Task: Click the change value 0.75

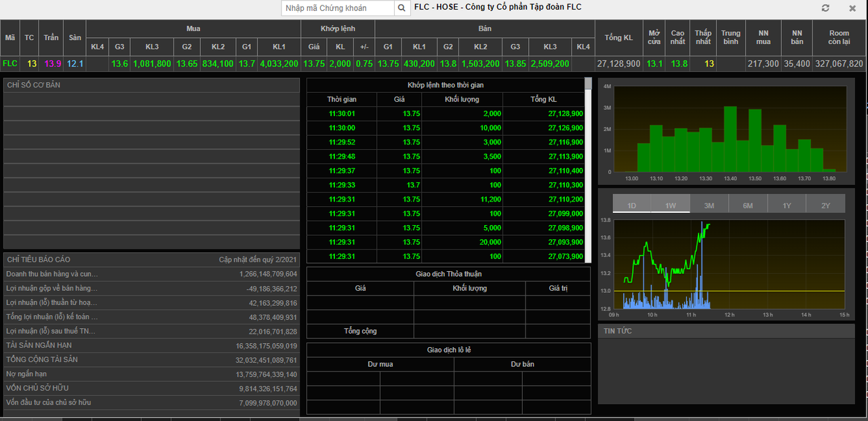Action: pyautogui.click(x=364, y=64)
